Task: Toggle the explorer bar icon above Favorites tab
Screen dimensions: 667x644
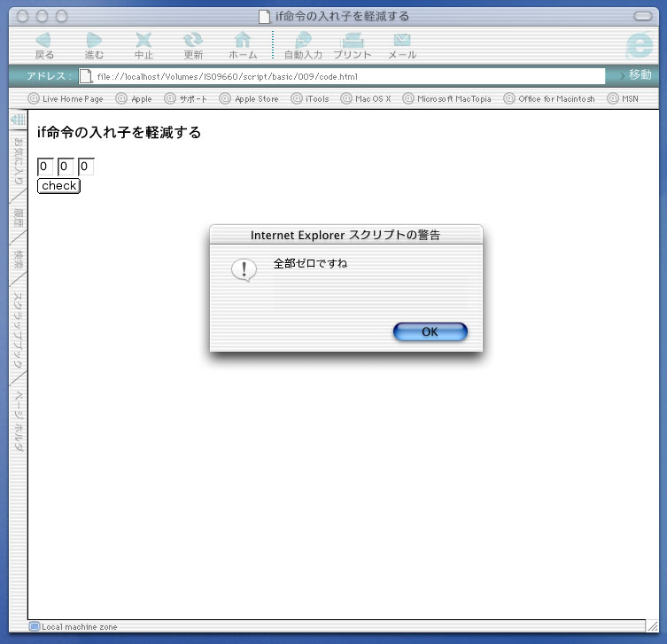Action: coord(18,119)
